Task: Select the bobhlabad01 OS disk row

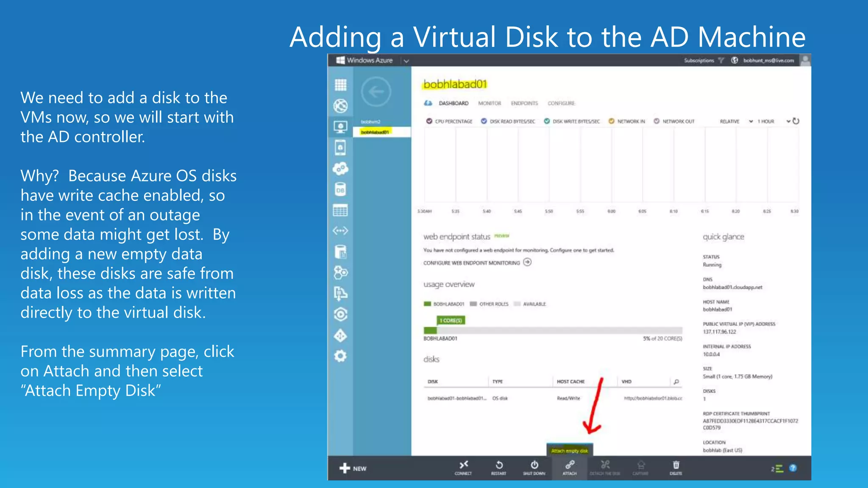Action: (553, 398)
